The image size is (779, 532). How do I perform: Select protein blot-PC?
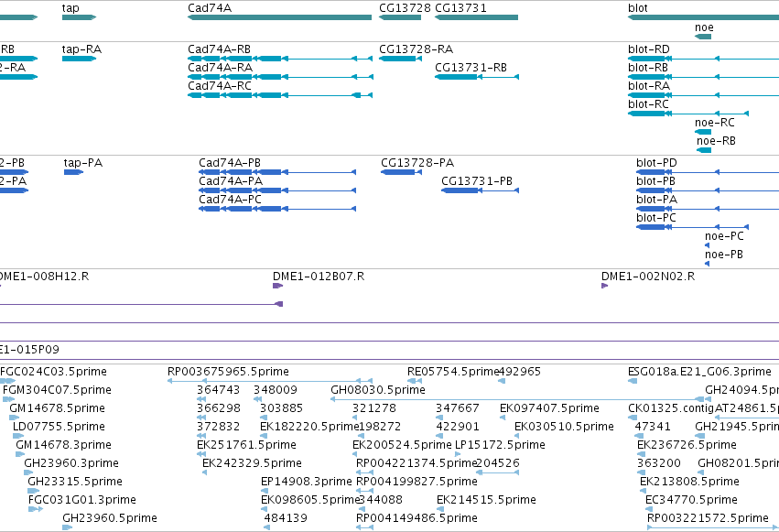[692, 227]
